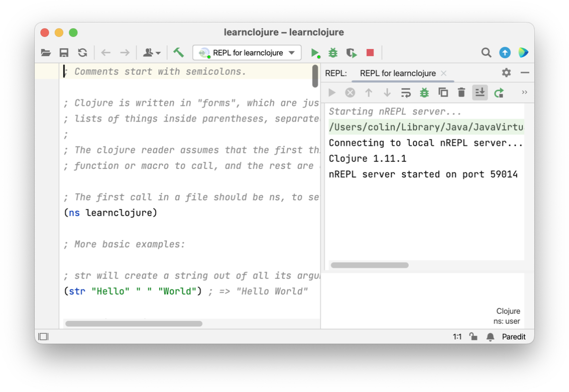
Task: Toggle soft wraps in REPL output
Action: coord(406,93)
